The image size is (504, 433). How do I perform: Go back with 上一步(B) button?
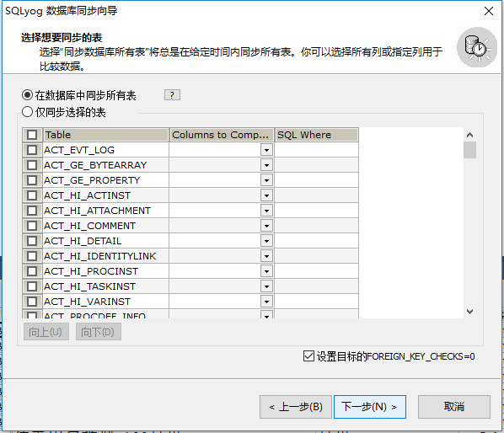295,407
